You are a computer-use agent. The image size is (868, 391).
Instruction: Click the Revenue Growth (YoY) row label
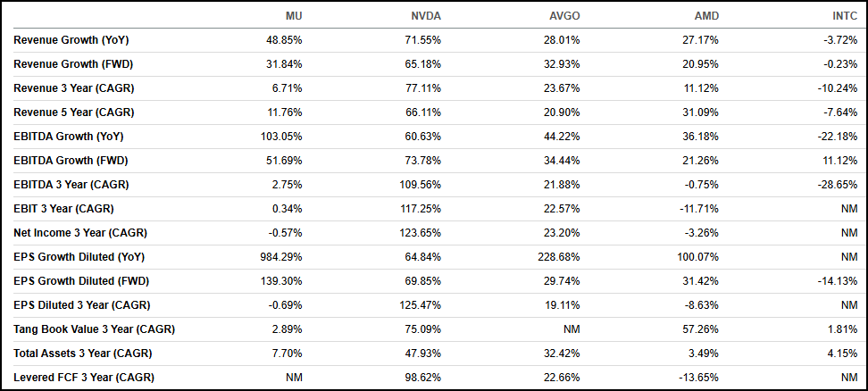tap(68, 40)
